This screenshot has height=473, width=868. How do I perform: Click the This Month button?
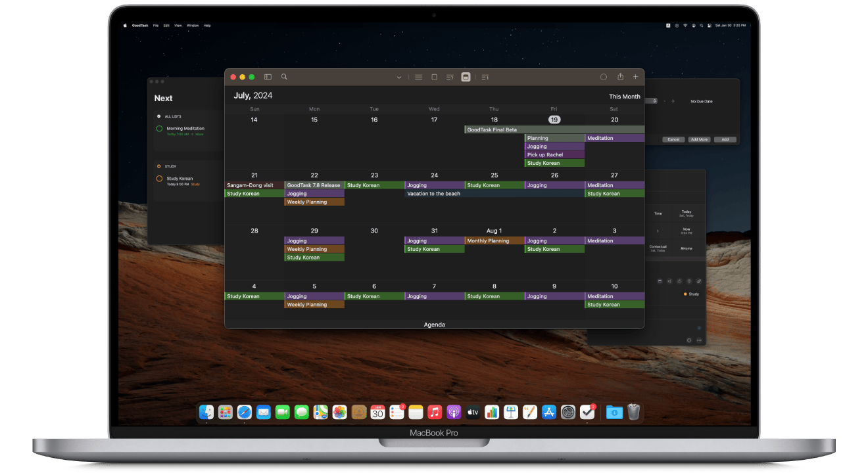[x=625, y=97]
